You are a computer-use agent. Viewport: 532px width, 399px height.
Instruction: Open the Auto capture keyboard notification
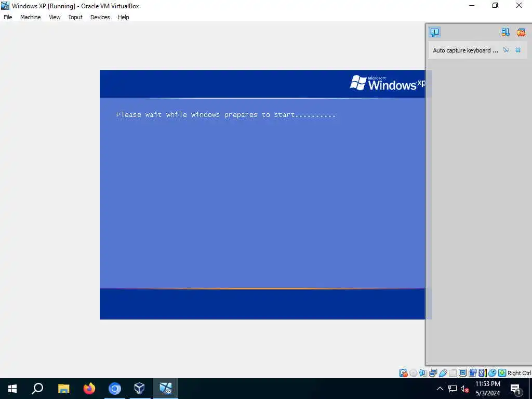tap(465, 50)
